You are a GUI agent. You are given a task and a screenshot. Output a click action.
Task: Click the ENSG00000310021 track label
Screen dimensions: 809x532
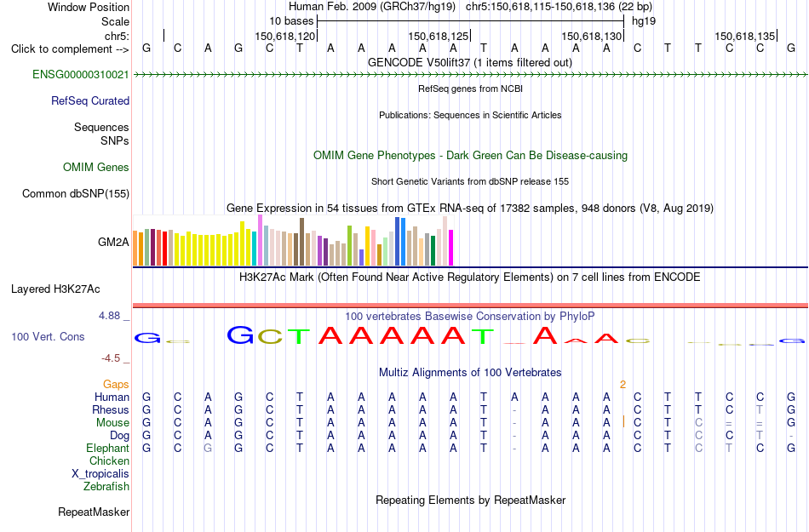[81, 75]
